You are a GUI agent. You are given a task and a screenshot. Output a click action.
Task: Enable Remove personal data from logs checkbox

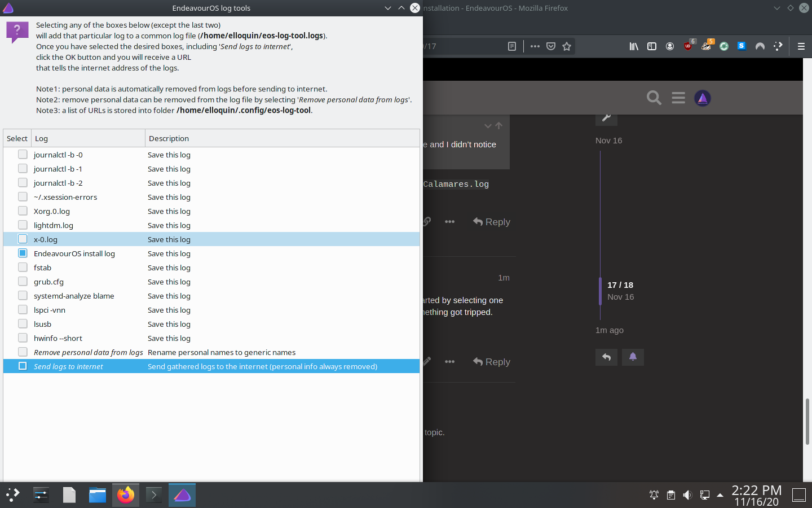tap(23, 352)
